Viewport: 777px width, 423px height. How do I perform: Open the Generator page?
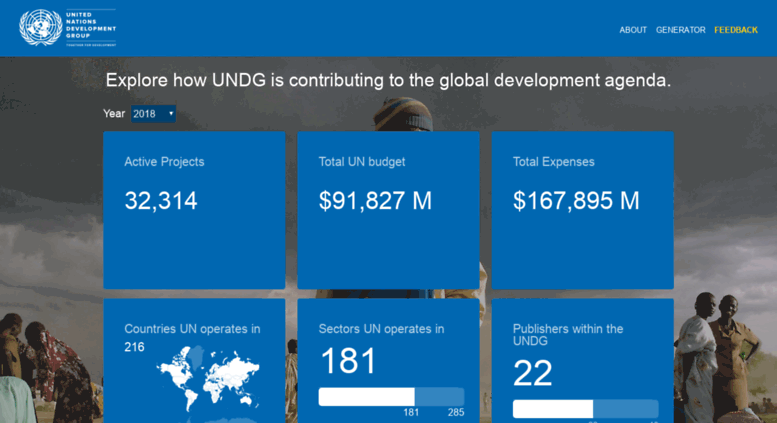pos(680,30)
